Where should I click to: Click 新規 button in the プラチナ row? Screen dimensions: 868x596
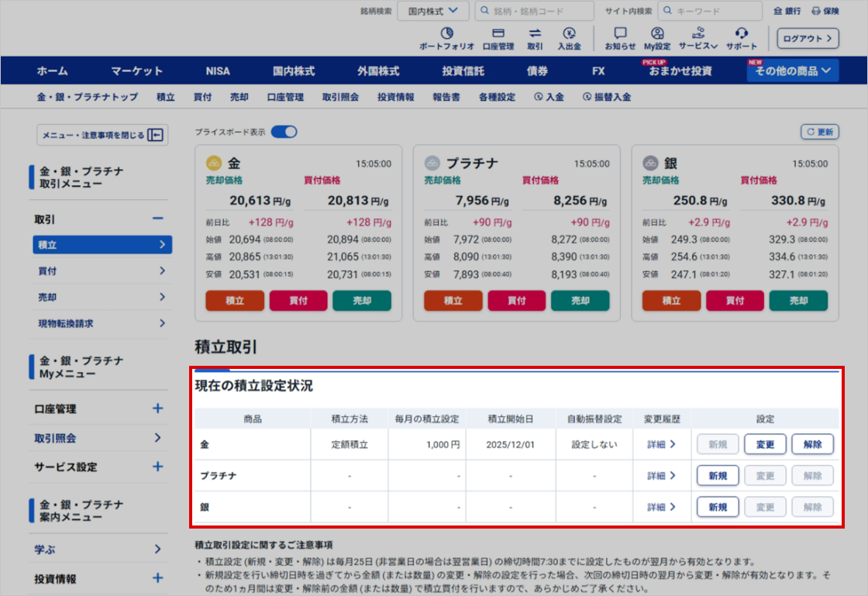click(718, 475)
